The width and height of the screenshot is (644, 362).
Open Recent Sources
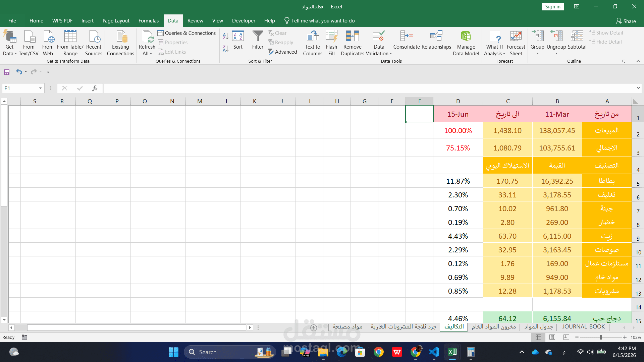tap(94, 43)
